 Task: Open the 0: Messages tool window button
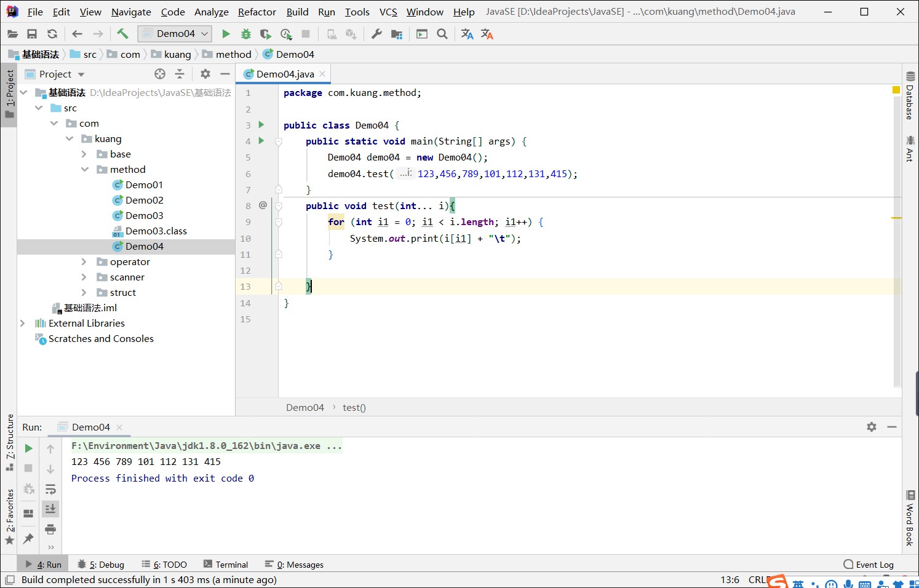pos(294,565)
